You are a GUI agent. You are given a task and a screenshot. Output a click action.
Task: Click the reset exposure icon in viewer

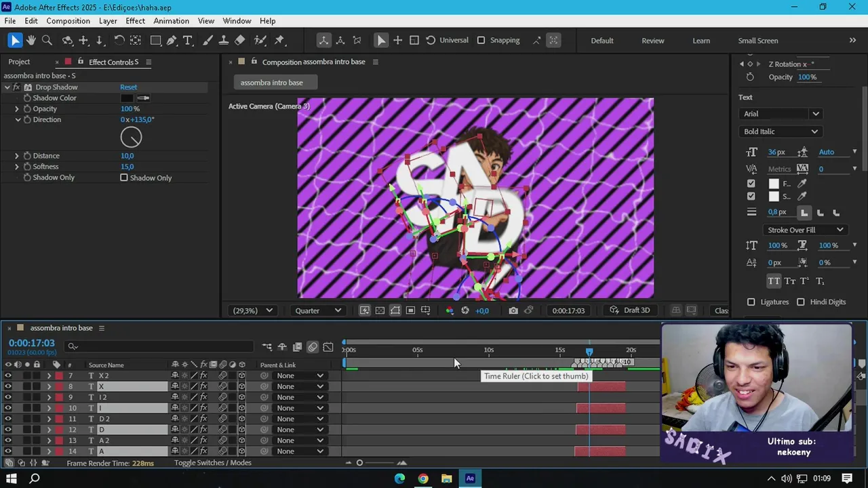tap(465, 310)
